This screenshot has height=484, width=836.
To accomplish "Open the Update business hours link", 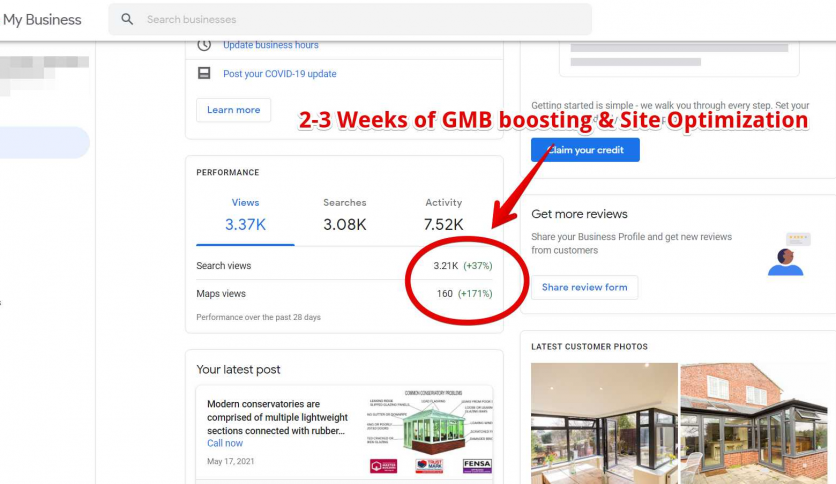I will (270, 45).
